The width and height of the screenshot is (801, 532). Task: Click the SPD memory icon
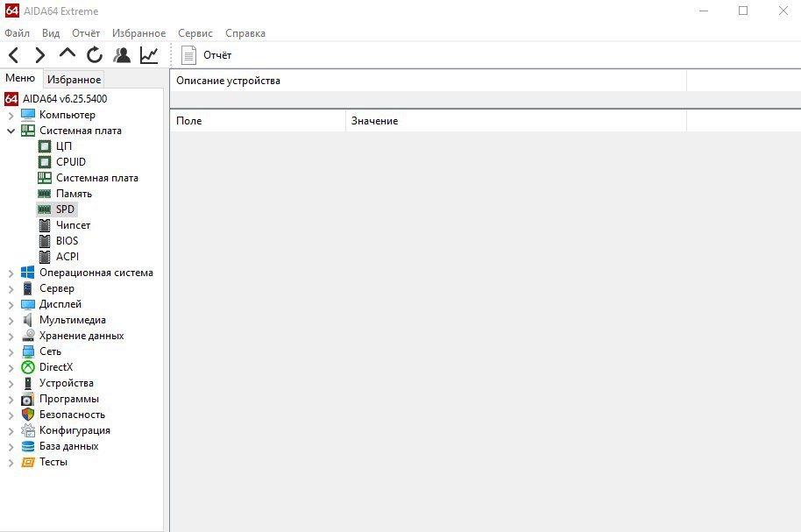point(45,209)
